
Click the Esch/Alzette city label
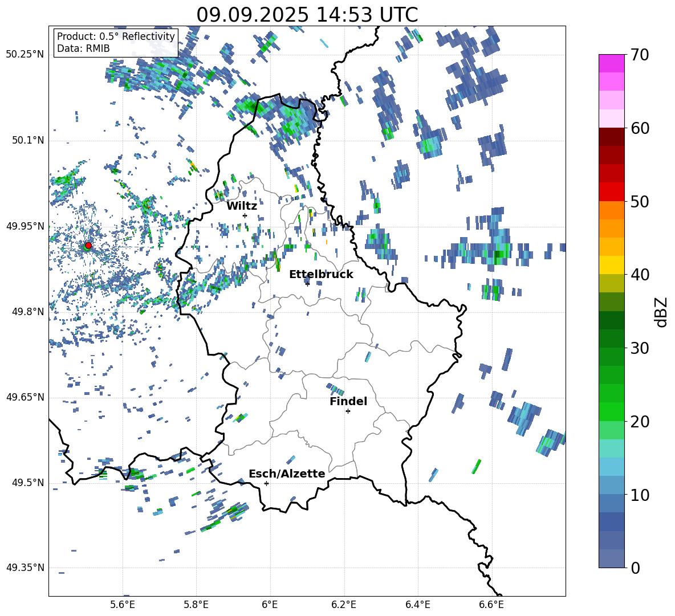(287, 474)
